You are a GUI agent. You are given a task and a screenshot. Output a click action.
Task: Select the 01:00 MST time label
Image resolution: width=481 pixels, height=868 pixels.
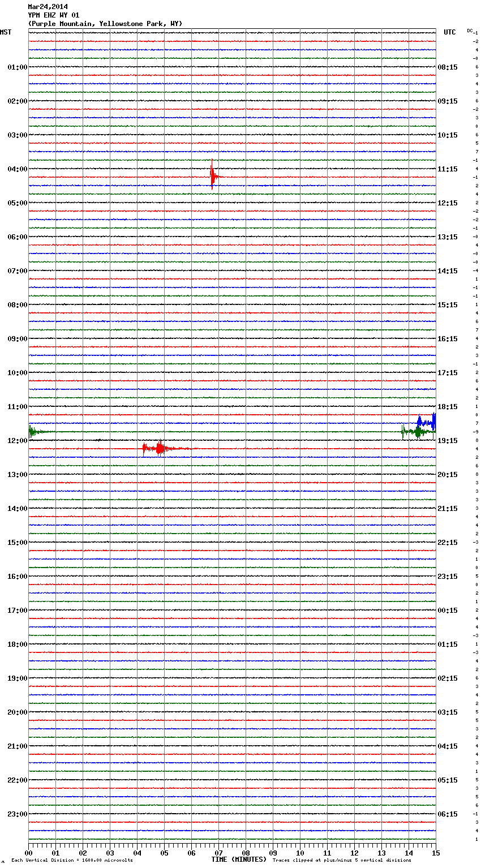coord(17,67)
